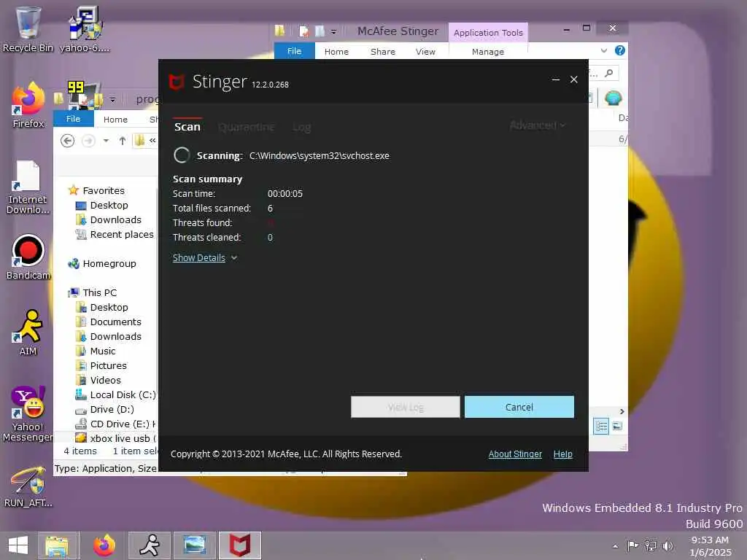Open the Recycle Bin desktop icon
Screen dimensions: 747x560
tap(28, 29)
